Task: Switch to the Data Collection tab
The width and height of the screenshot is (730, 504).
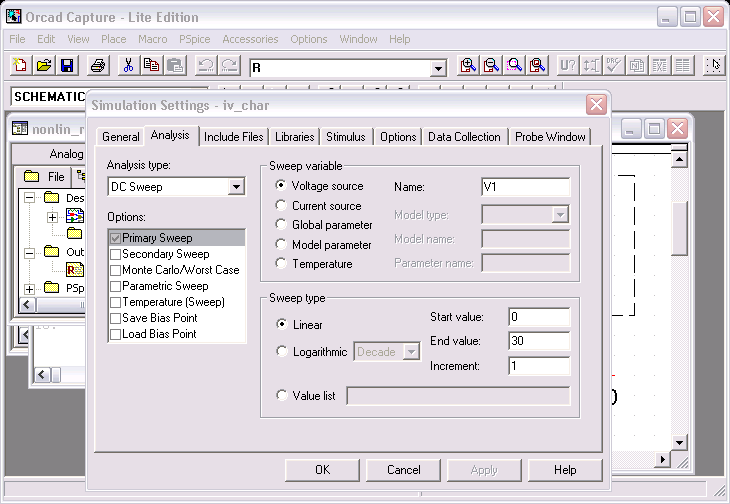Action: pos(464,137)
